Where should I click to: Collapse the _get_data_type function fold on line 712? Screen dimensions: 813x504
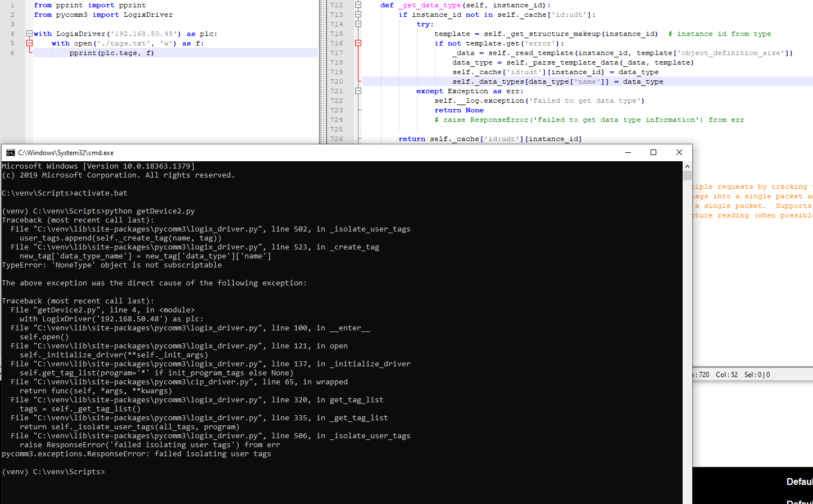(358, 4)
